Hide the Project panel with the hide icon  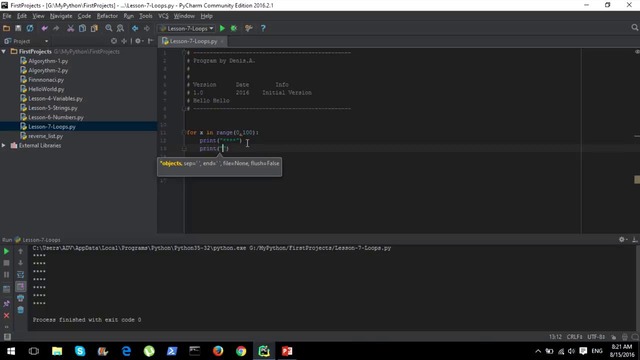(151, 41)
